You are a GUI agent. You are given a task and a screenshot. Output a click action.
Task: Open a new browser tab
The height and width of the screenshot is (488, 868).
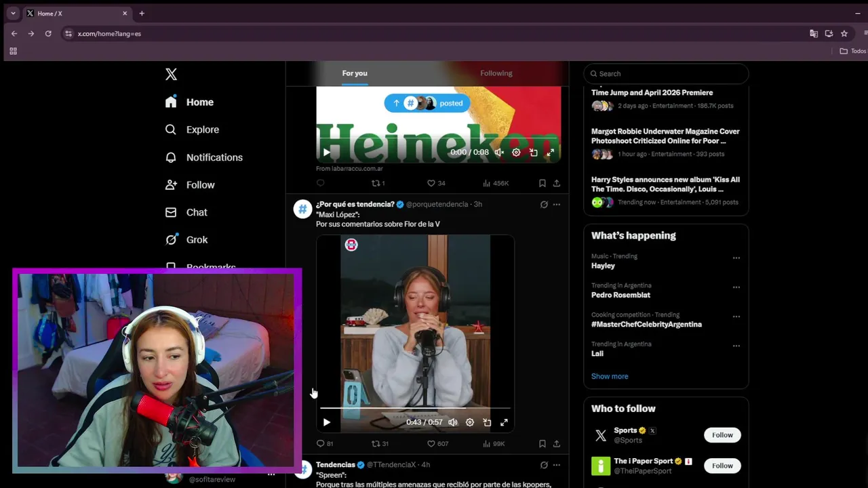coord(142,14)
